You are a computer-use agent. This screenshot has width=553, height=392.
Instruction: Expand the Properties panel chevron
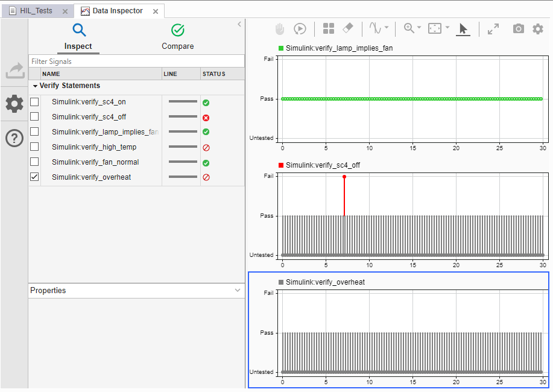pos(238,291)
